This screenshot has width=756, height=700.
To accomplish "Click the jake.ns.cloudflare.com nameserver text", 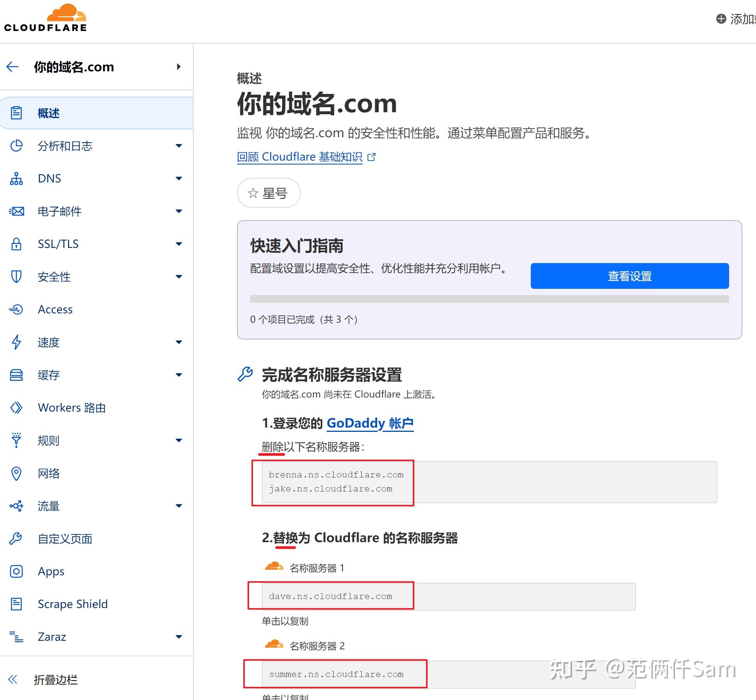I will click(330, 489).
